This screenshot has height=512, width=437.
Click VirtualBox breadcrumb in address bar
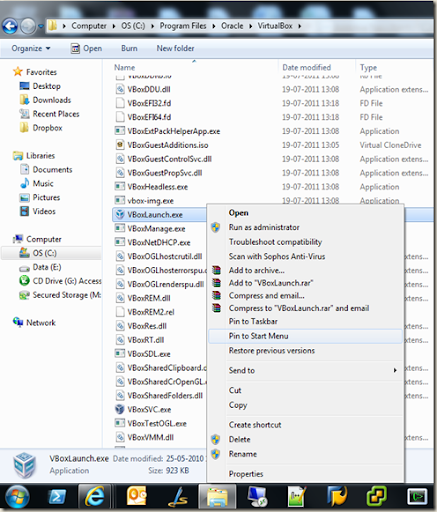pos(275,26)
